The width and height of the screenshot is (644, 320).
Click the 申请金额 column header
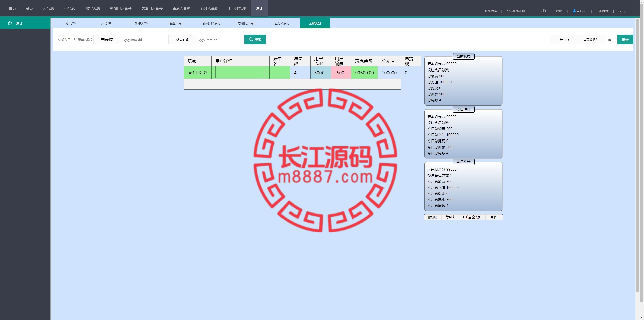[471, 217]
